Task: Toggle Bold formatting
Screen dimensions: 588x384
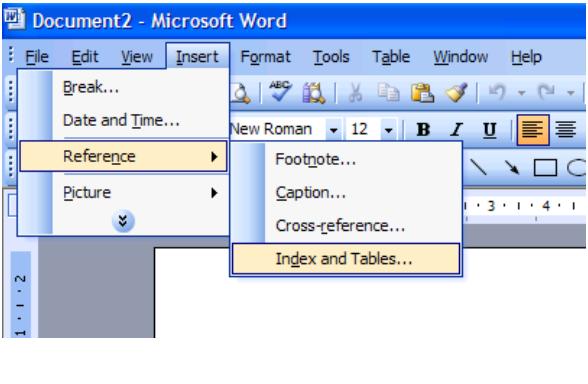Action: pos(423,130)
